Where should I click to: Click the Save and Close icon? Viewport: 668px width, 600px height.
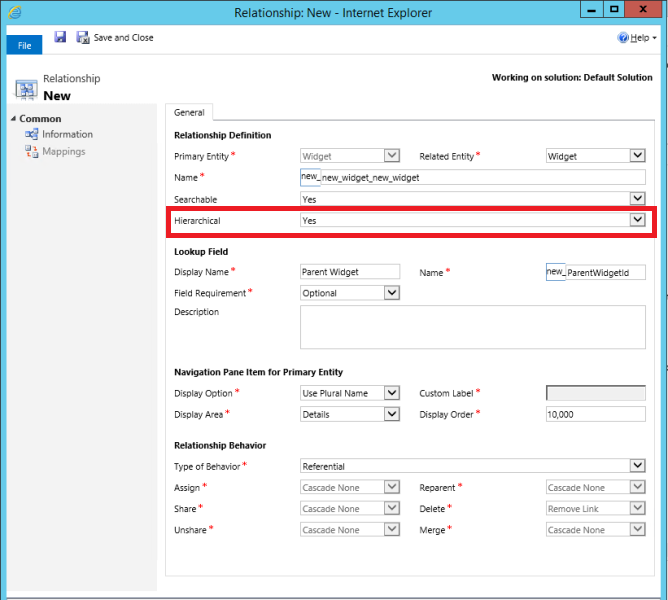coord(84,37)
